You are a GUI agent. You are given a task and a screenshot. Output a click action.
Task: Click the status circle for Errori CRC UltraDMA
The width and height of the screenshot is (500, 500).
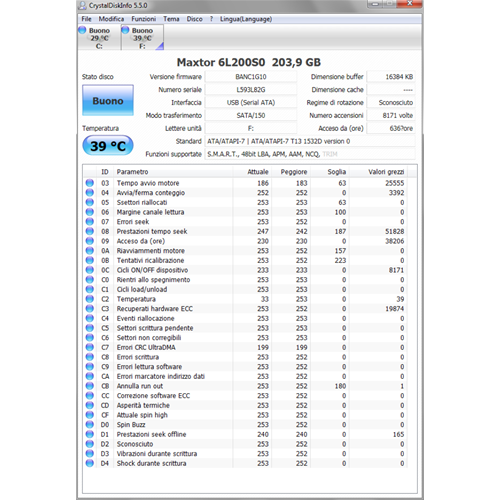[90, 347]
